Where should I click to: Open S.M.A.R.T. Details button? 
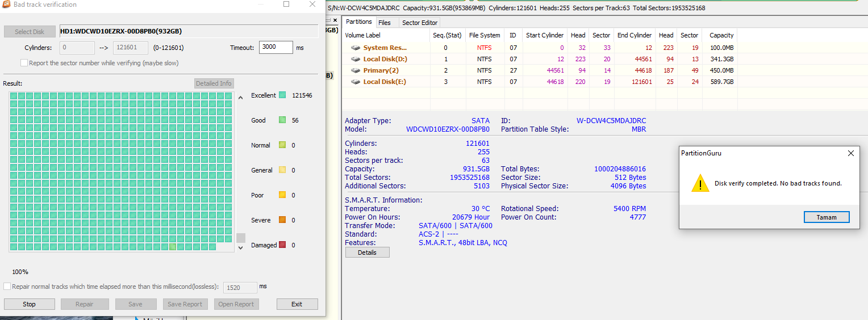(x=368, y=252)
